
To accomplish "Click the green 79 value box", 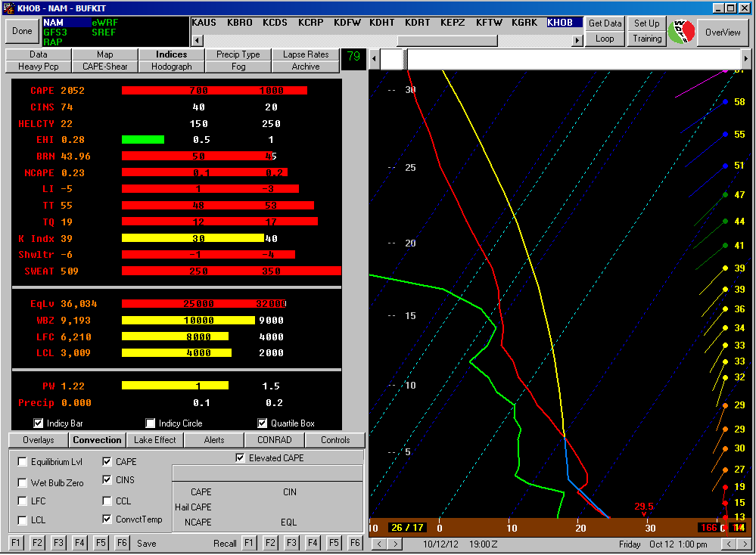I will click(x=353, y=57).
